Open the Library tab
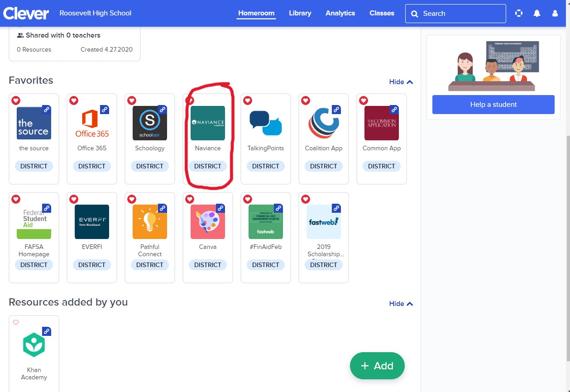Viewport: 570px width, 392px height. pos(300,13)
